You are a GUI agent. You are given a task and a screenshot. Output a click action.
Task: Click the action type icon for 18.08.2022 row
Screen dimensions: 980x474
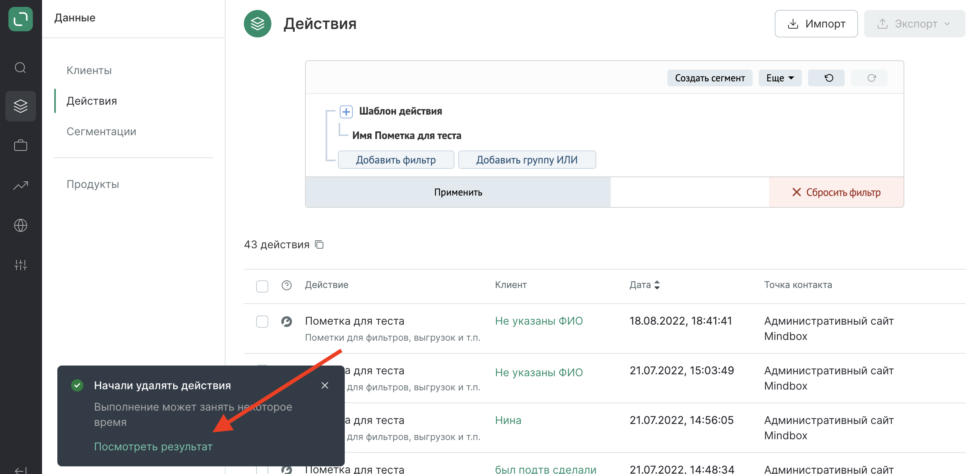[287, 322]
